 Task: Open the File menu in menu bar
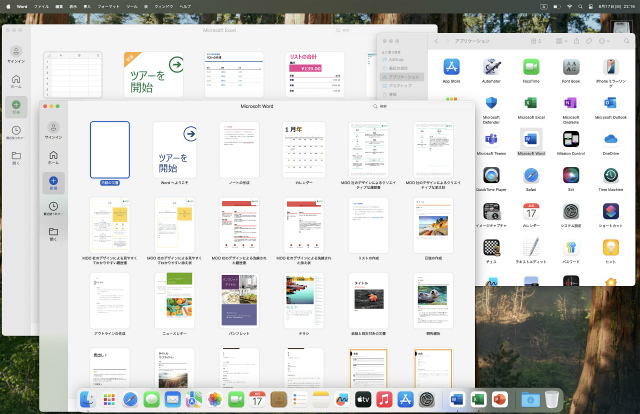tap(41, 5)
